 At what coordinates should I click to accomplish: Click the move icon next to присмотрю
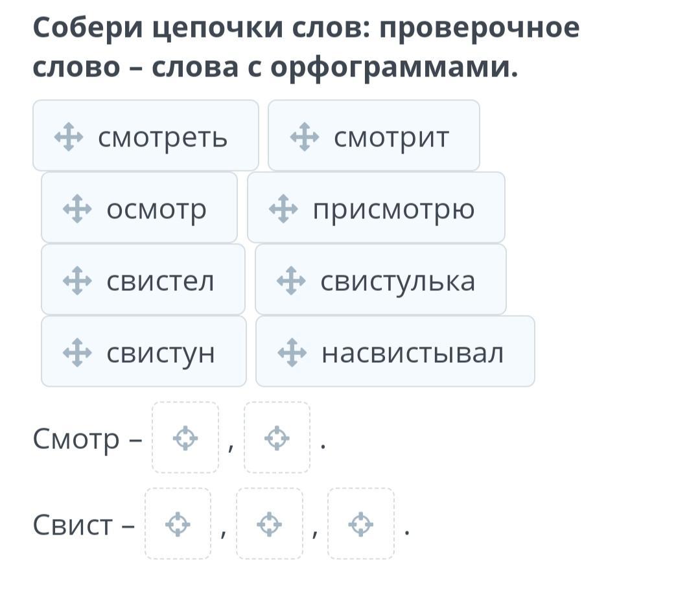283,209
